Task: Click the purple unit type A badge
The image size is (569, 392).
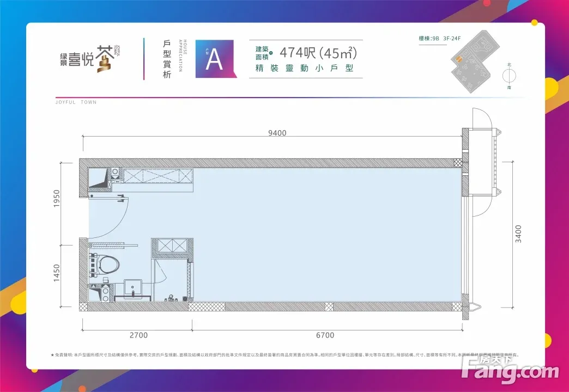Action: 215,59
